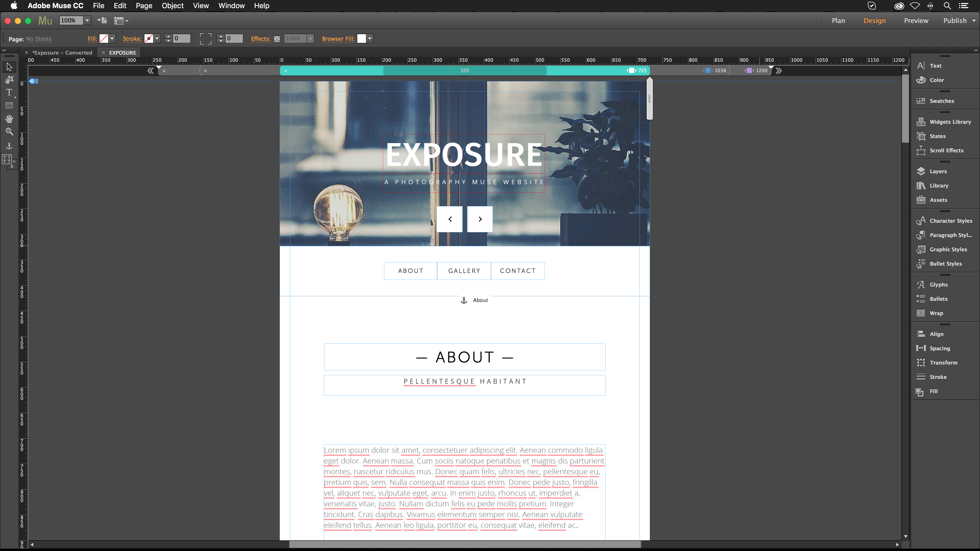The height and width of the screenshot is (551, 980).
Task: Click the slideshow next arrow button
Action: [480, 219]
